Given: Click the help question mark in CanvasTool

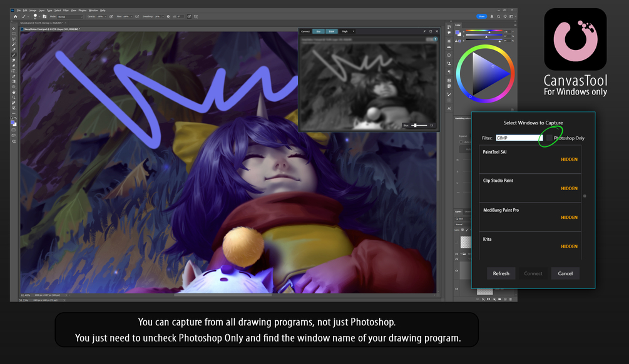Looking at the screenshot, I should click(x=435, y=39).
